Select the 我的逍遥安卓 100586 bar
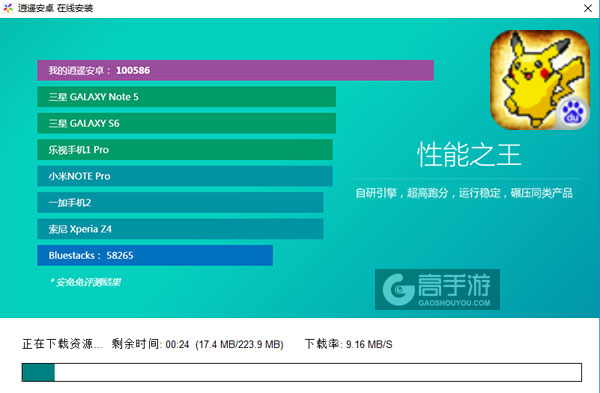The height and width of the screenshot is (393, 600). [235, 70]
